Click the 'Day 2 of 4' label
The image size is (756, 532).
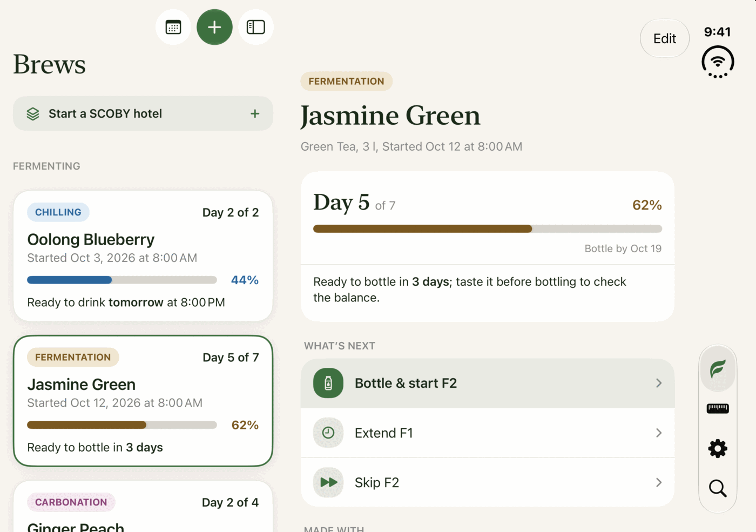coord(230,502)
